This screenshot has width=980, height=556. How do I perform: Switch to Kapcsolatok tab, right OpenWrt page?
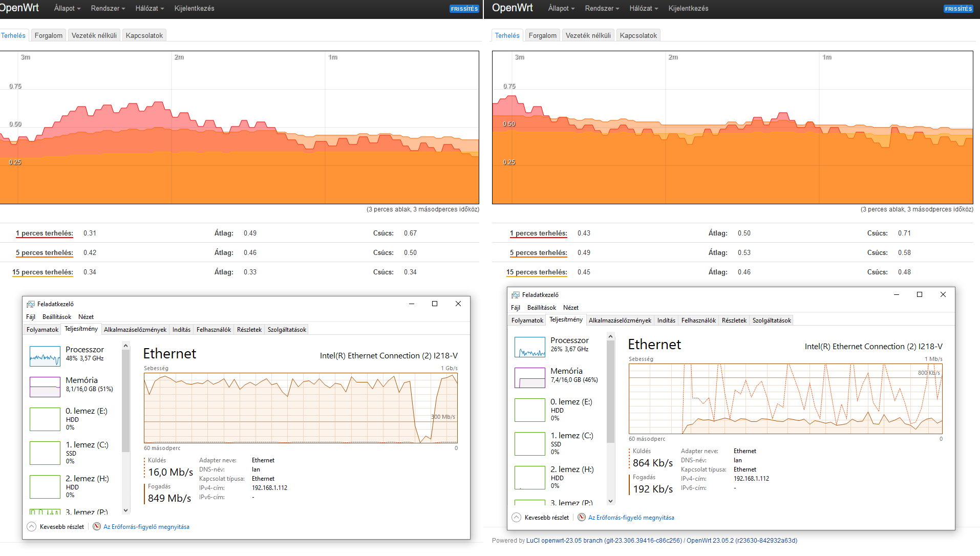pos(638,35)
